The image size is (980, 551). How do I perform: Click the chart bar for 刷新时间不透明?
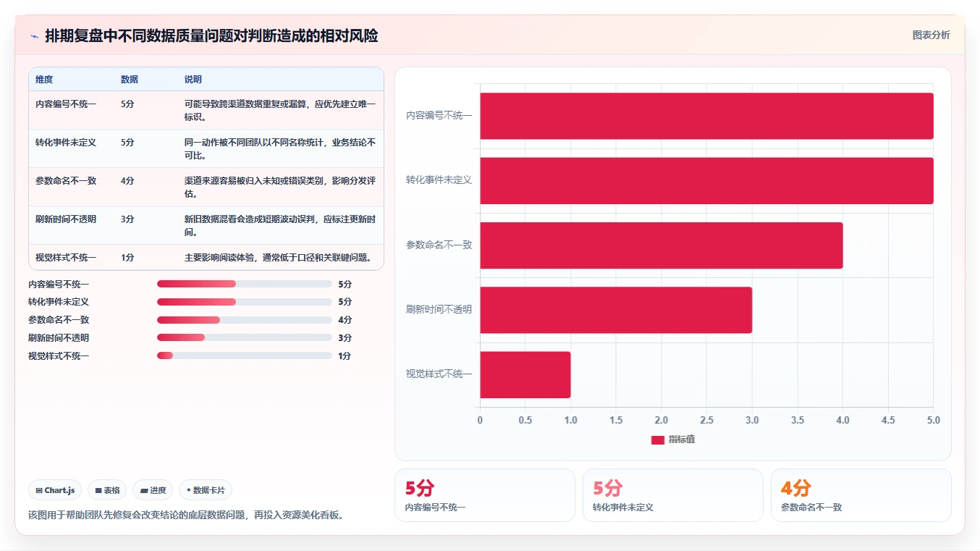pos(616,310)
